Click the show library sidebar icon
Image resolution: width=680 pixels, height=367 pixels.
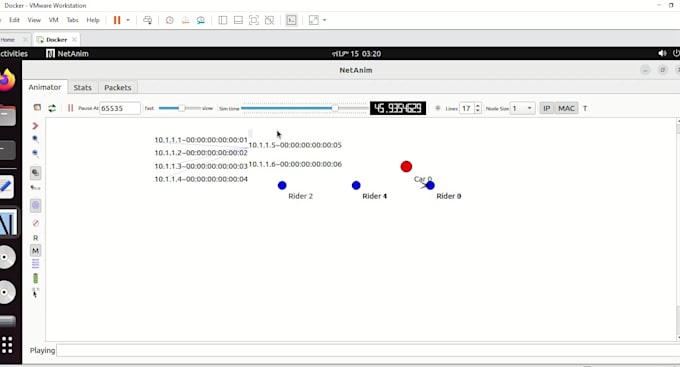coord(222,20)
